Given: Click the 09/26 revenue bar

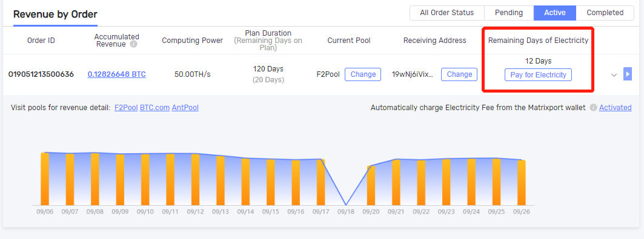Looking at the screenshot, I should pyautogui.click(x=522, y=183).
